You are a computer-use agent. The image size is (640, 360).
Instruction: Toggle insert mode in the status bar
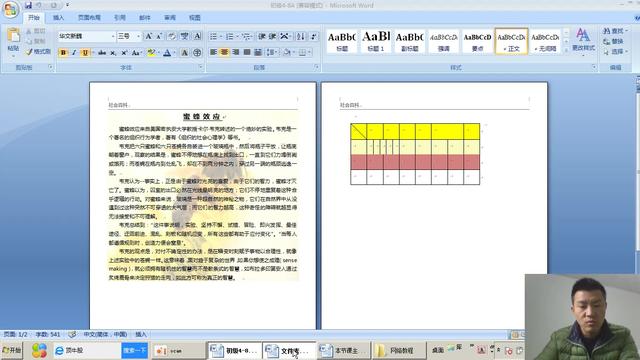point(141,334)
